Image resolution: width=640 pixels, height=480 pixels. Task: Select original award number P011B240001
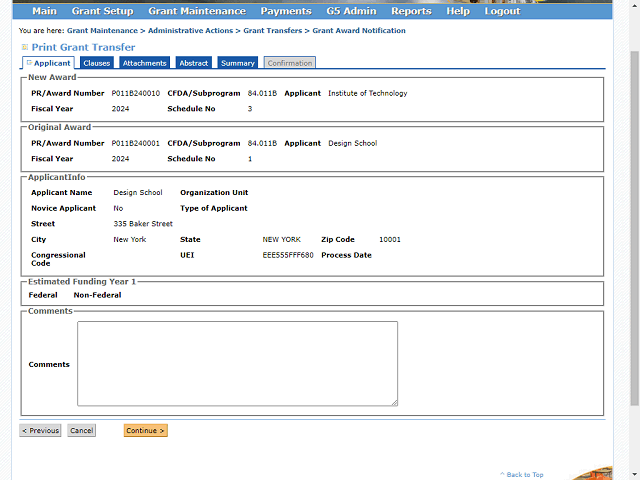[x=136, y=143]
